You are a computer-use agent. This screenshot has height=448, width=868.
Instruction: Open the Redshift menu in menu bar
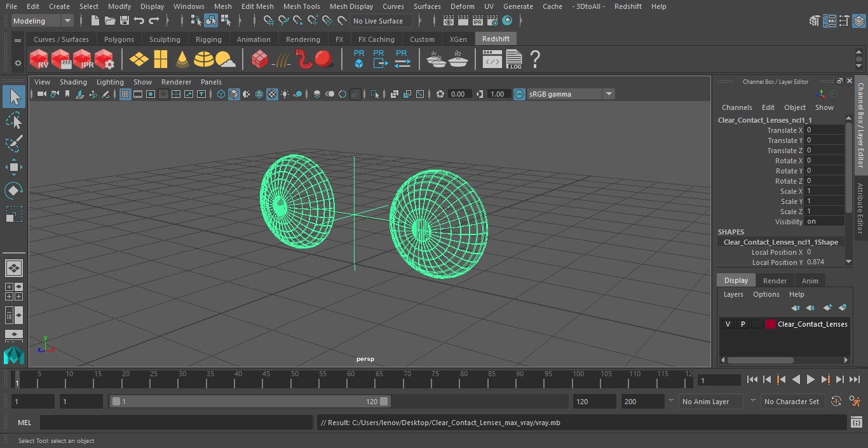point(628,6)
